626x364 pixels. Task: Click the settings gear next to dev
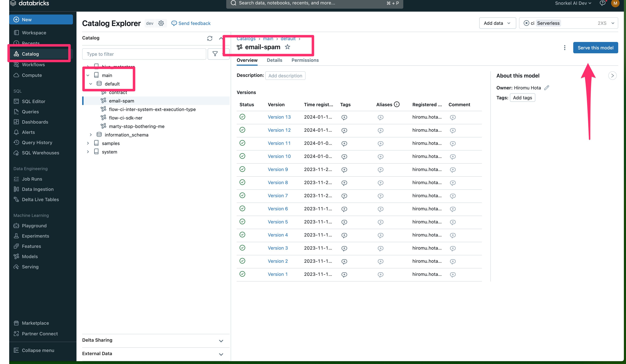pyautogui.click(x=161, y=23)
